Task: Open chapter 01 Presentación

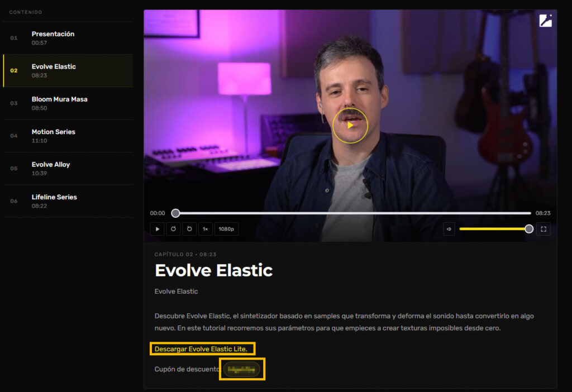Action: pos(68,38)
